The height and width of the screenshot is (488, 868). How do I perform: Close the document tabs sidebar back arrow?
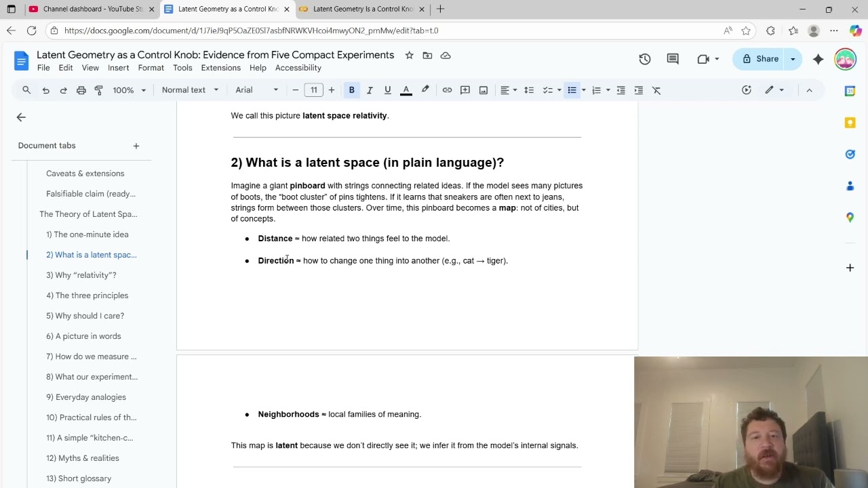(x=21, y=117)
